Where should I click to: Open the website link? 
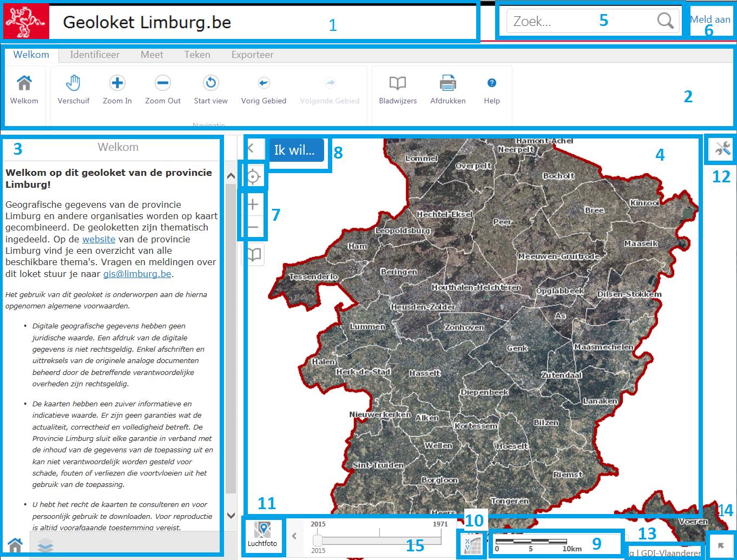click(x=98, y=239)
